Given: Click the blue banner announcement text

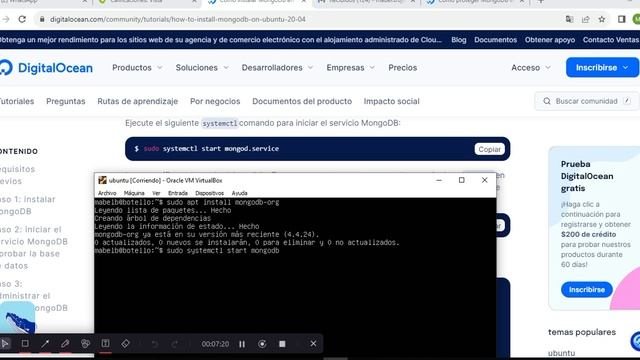Looking at the screenshot, I should click(x=220, y=40).
